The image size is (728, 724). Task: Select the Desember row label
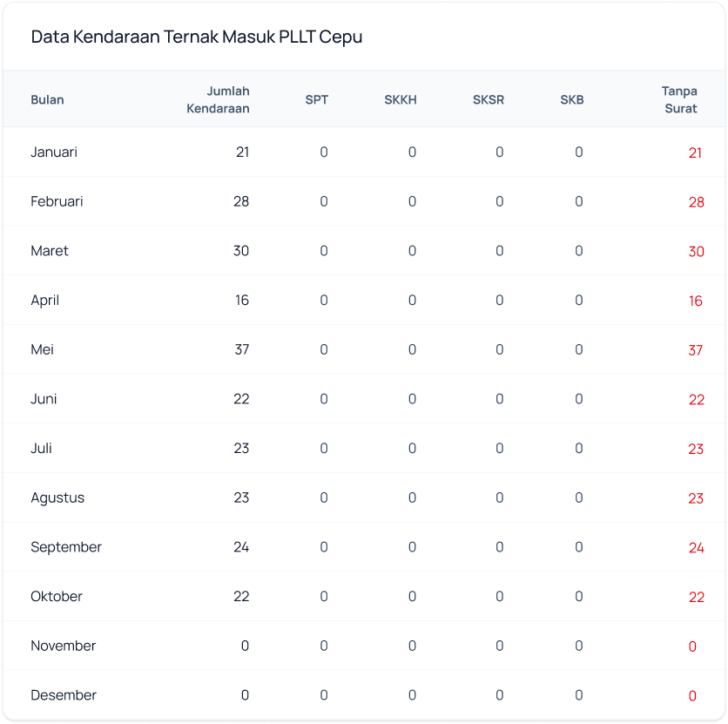coord(64,695)
